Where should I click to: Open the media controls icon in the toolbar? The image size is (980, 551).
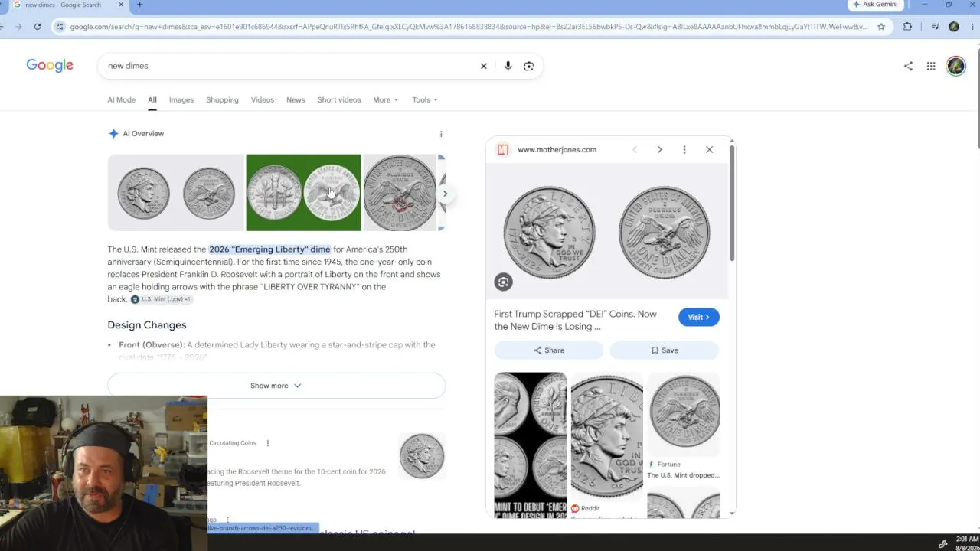click(935, 26)
